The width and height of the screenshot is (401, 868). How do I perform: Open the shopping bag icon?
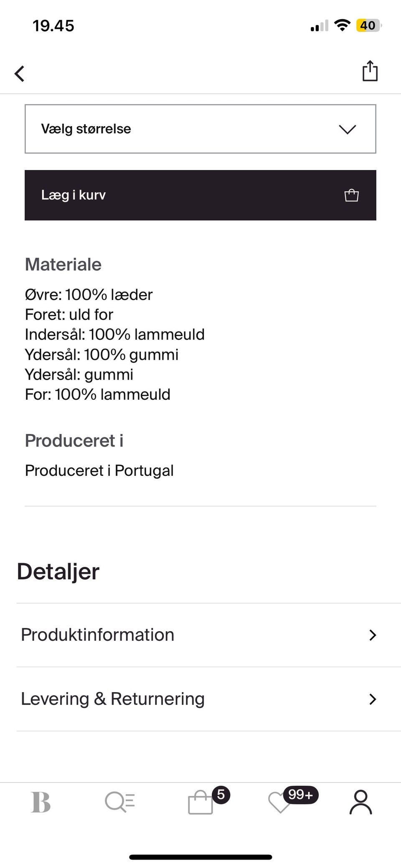tap(200, 803)
